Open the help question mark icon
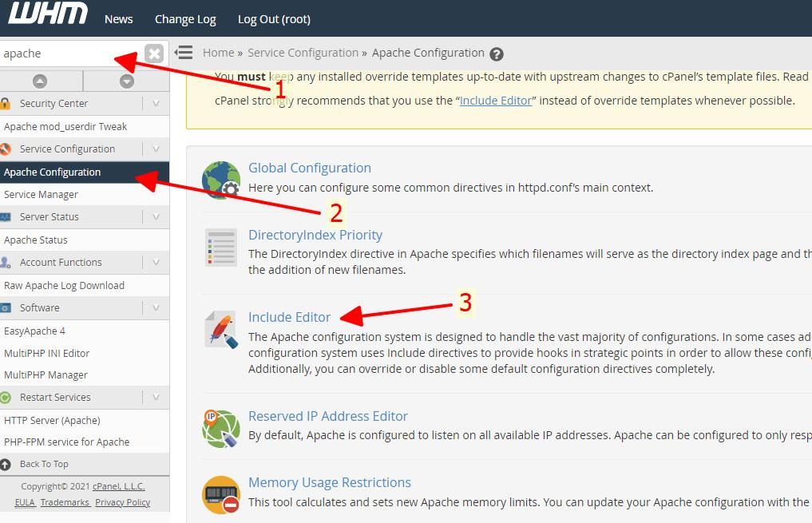Screen dimensions: 812x523 [x=496, y=53]
